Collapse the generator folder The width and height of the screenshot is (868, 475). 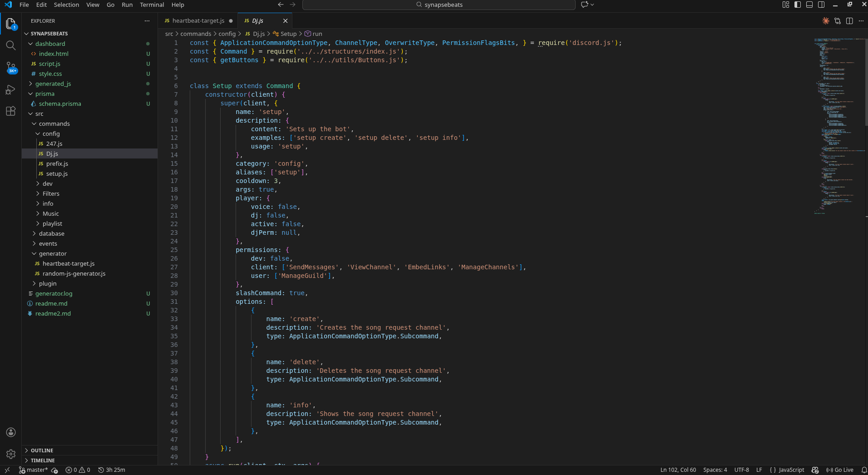[x=53, y=253]
